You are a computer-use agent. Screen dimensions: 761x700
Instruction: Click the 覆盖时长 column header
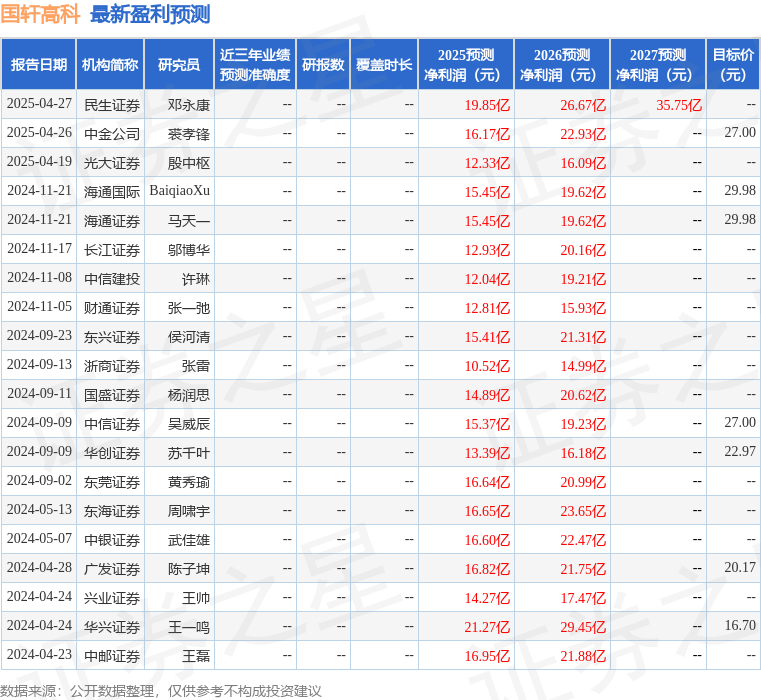pyautogui.click(x=384, y=65)
